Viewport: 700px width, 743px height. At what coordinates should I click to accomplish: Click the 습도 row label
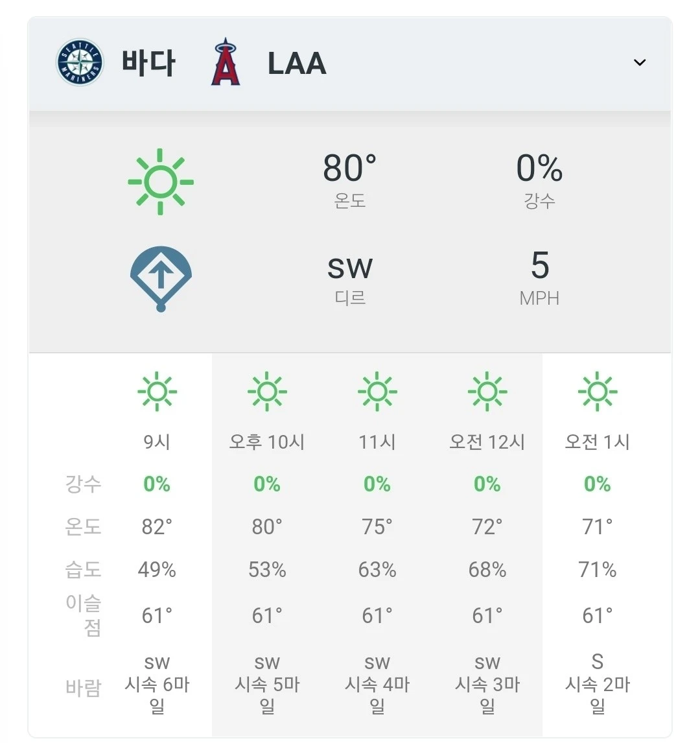pos(84,569)
